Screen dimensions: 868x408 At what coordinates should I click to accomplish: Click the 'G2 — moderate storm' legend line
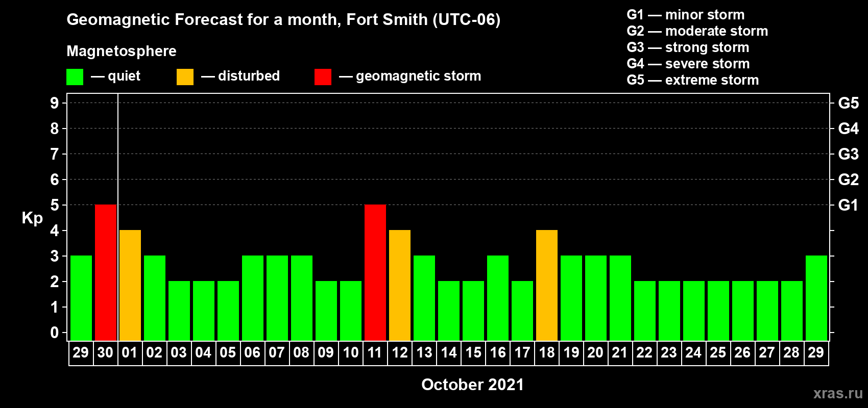click(697, 31)
